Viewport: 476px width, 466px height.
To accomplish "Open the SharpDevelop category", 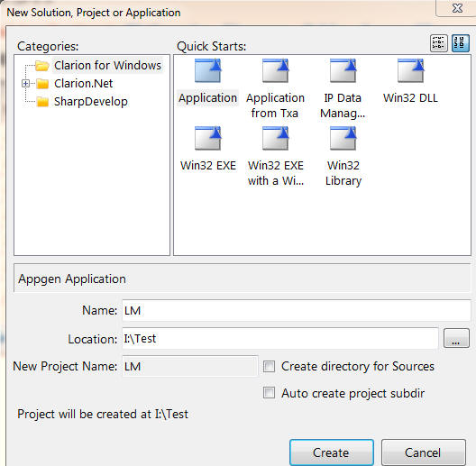I will point(91,102).
